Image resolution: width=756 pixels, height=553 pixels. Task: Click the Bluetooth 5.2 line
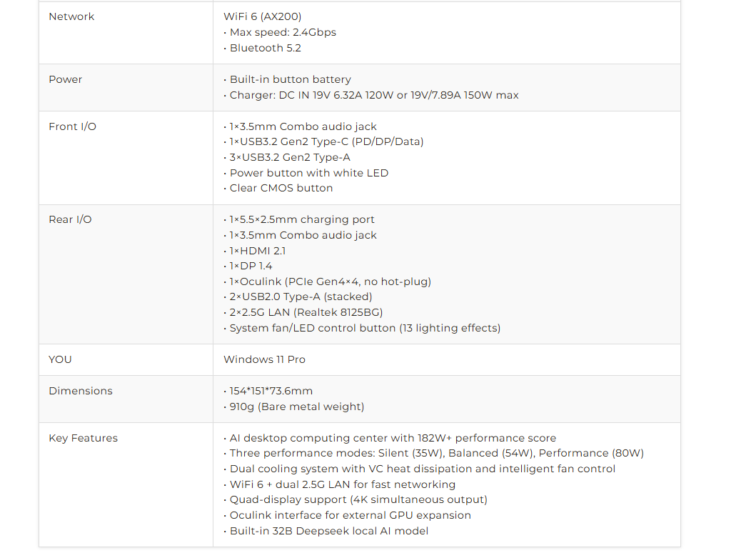click(x=263, y=48)
